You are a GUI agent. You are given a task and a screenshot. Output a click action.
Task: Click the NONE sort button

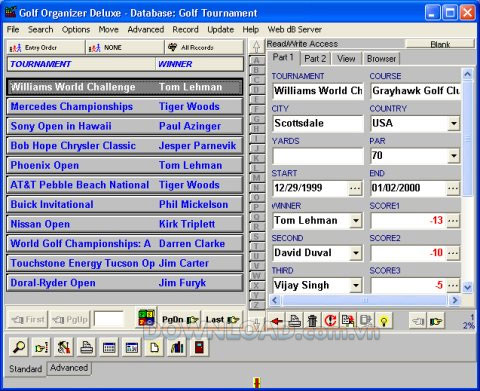pos(125,47)
